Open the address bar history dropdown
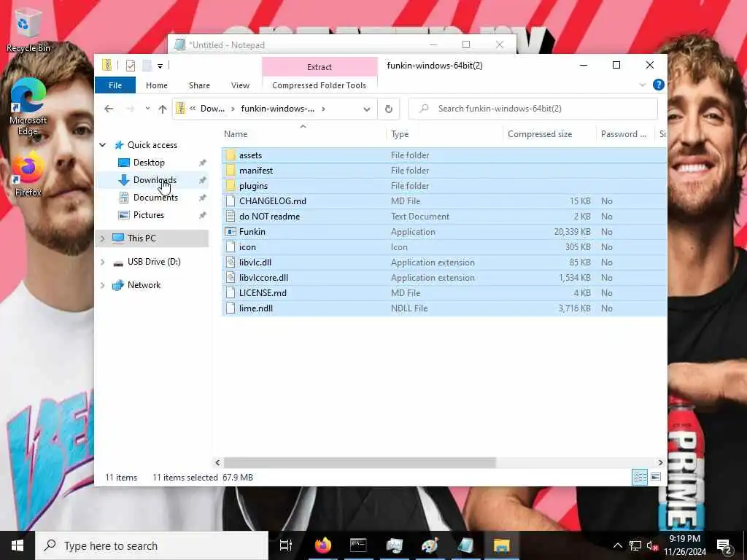 click(x=367, y=109)
